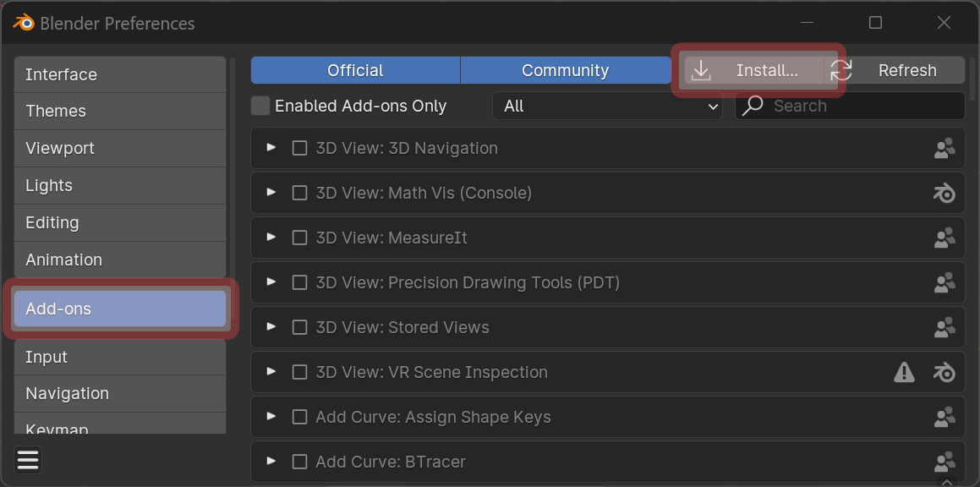The image size is (980, 487).
Task: Click the Blender logo in the title bar
Action: 24,23
